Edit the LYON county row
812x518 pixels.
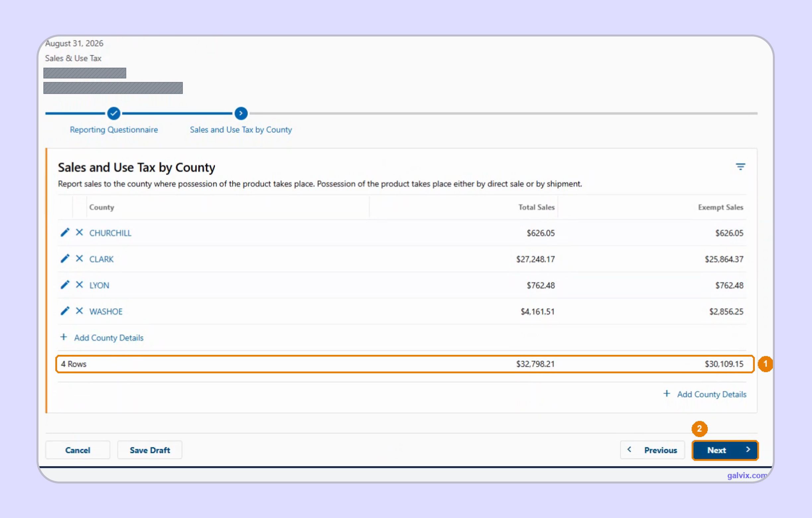(x=65, y=285)
